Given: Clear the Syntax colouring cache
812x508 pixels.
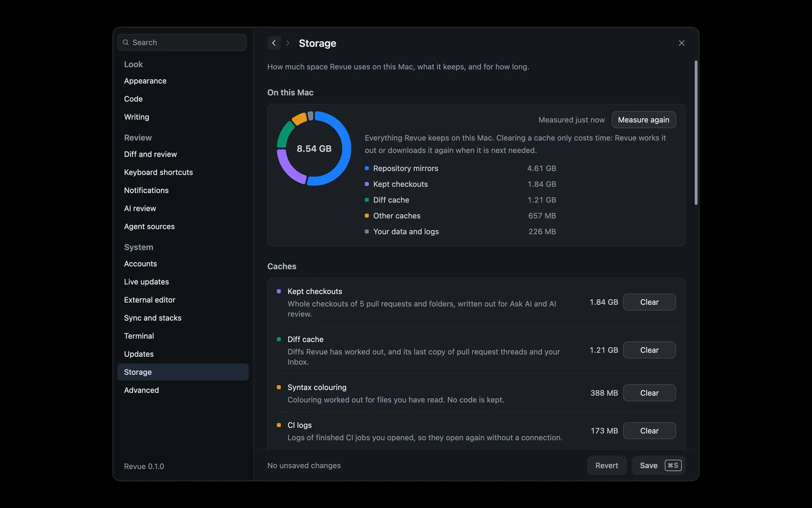Looking at the screenshot, I should pyautogui.click(x=649, y=393).
